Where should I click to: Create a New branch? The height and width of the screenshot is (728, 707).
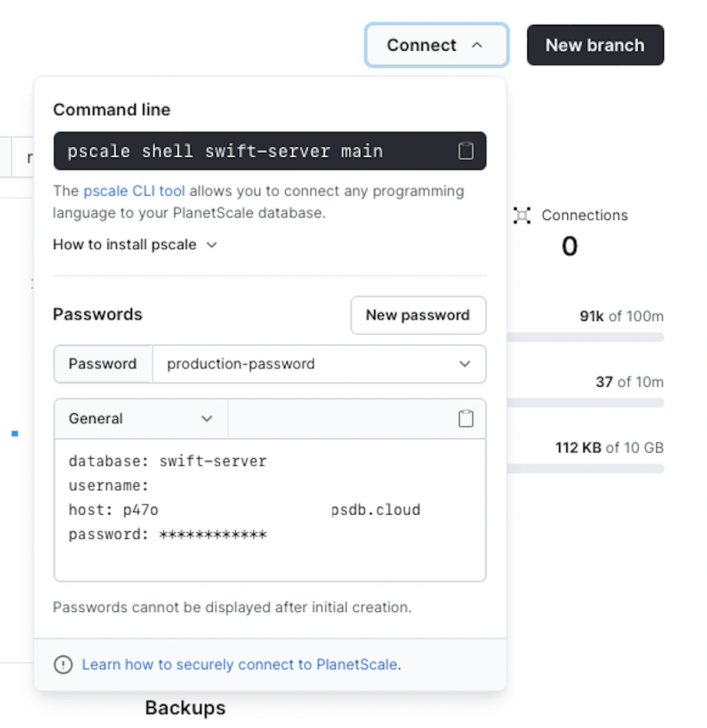point(595,45)
